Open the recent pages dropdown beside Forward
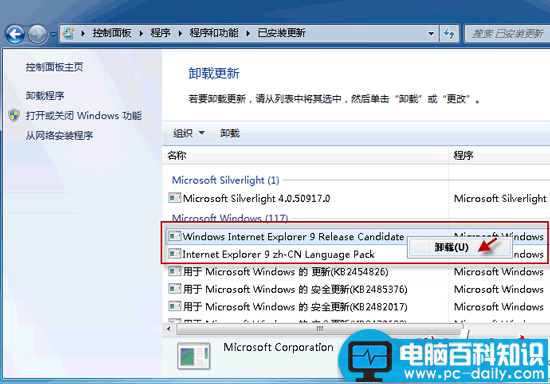The image size is (550, 384). coord(53,34)
